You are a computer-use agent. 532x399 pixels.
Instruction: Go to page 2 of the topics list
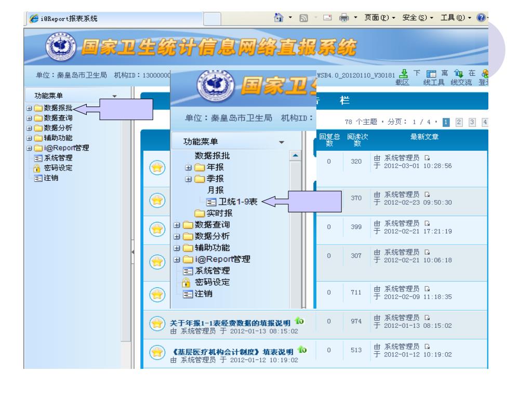(459, 122)
